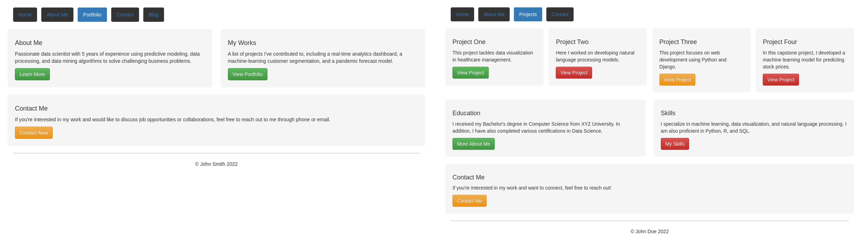Open the Portfolio navigation tab
This screenshot has height=242, width=868.
(x=92, y=15)
